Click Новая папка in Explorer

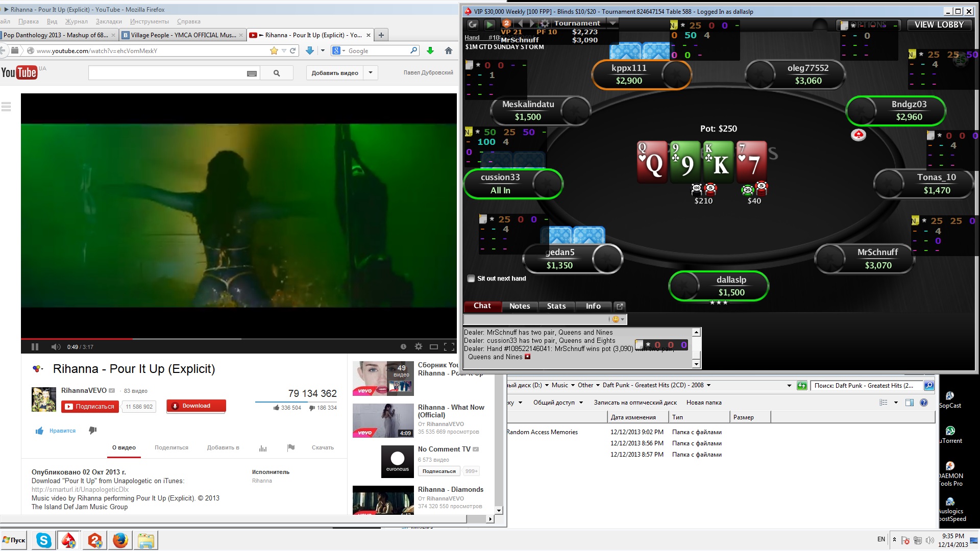704,403
